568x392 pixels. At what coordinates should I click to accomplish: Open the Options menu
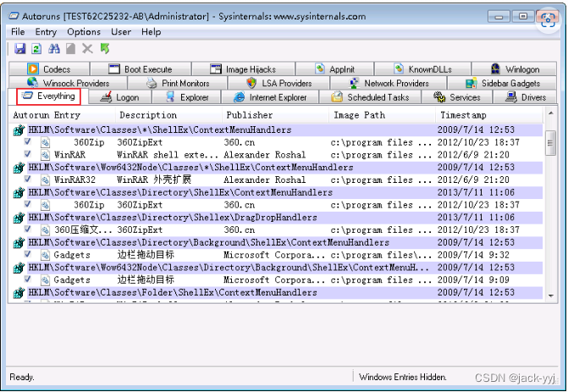pyautogui.click(x=84, y=32)
